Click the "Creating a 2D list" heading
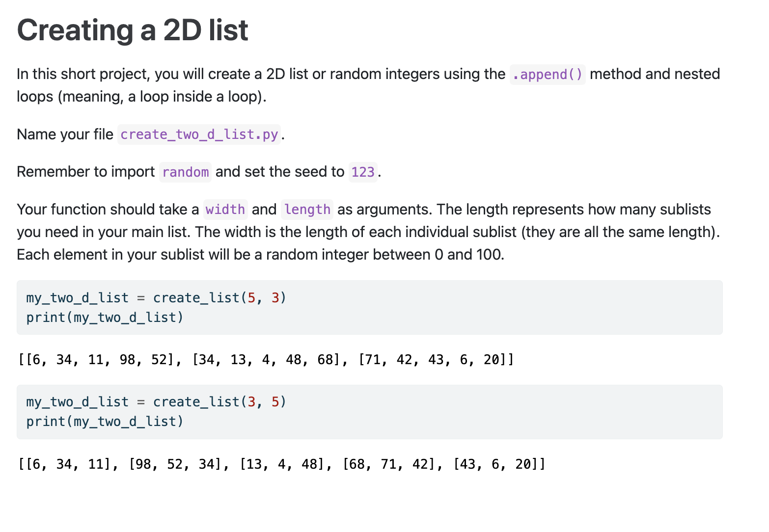This screenshot has height=532, width=769. click(x=133, y=30)
